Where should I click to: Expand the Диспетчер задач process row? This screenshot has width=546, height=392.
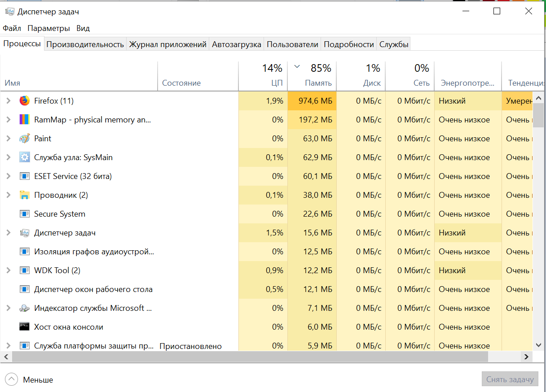tap(8, 233)
